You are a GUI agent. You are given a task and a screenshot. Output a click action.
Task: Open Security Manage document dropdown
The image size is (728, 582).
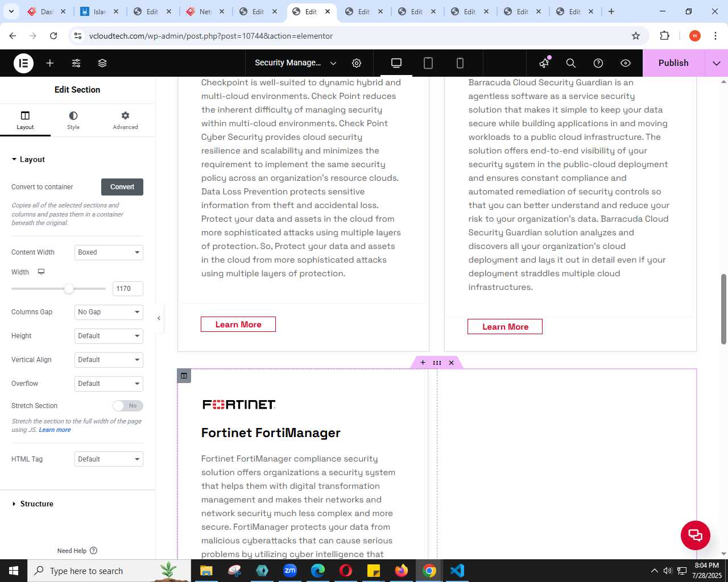coord(296,63)
